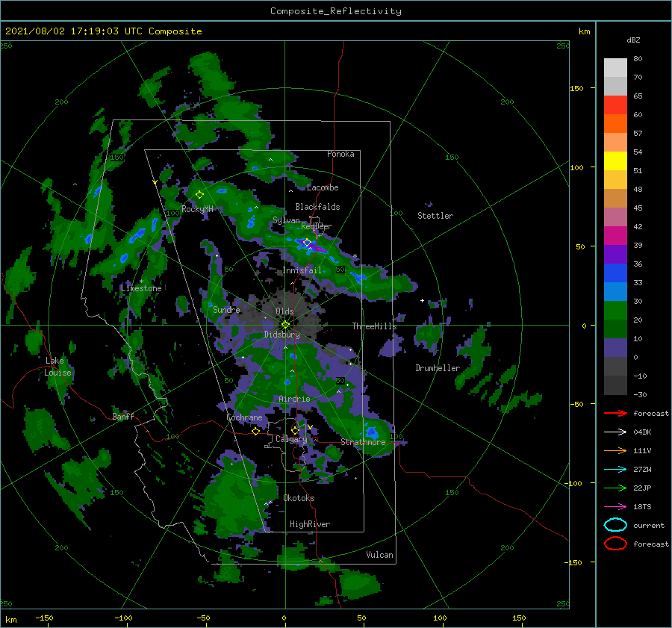672x628 pixels.
Task: Click the Drumheller town label
Action: (438, 368)
